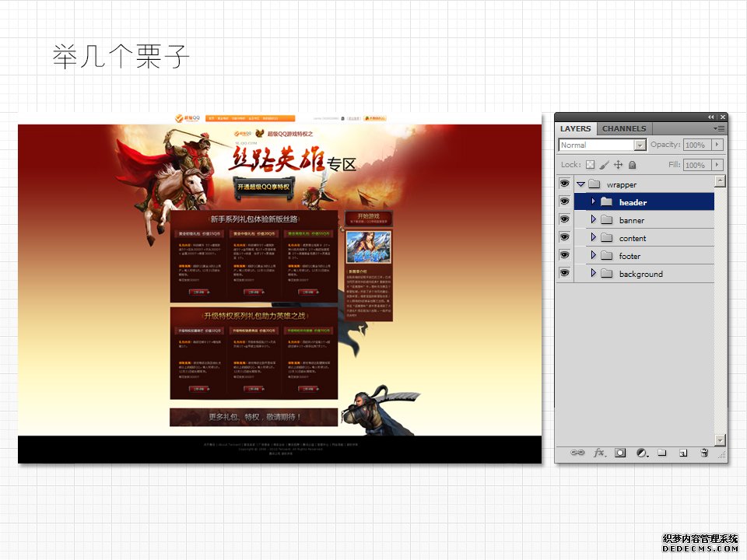Click the wrapper group folder icon
The image size is (747, 560).
tap(594, 184)
